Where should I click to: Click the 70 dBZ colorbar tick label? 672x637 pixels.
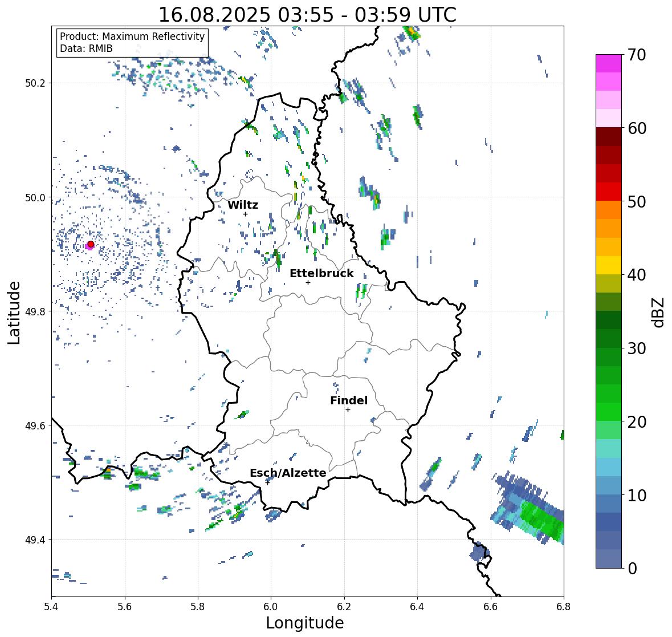(637, 55)
